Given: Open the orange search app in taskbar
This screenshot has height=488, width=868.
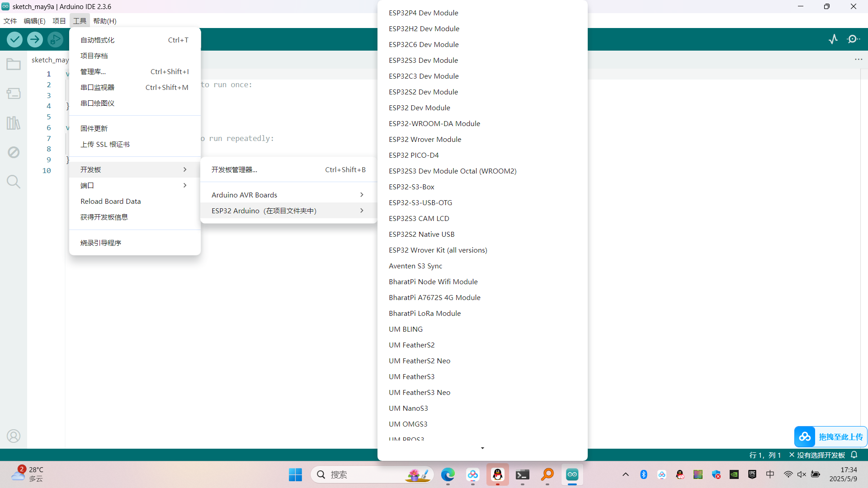Looking at the screenshot, I should pos(547,474).
